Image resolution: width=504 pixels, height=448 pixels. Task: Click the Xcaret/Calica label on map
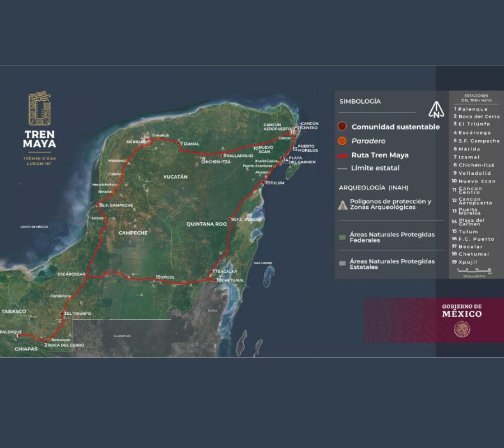coord(266,161)
